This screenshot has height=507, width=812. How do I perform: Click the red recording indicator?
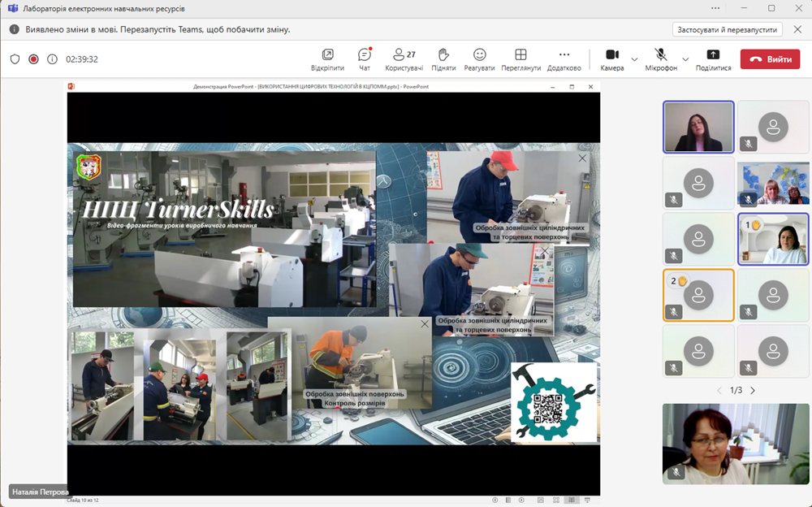33,59
